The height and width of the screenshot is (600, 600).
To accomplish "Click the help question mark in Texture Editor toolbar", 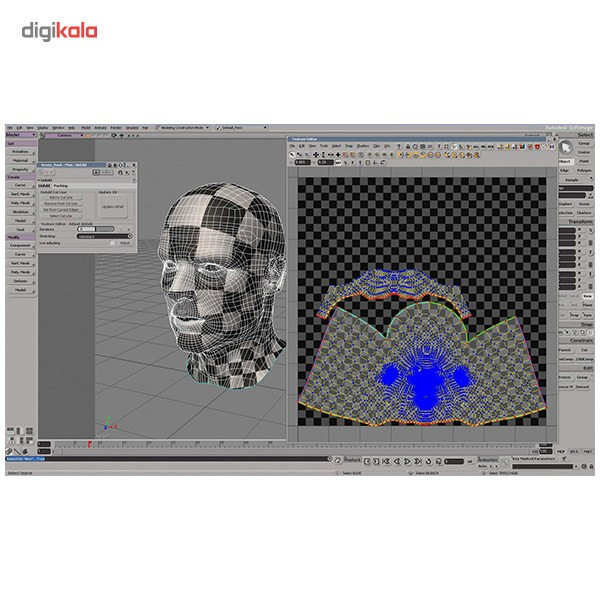I will click(x=399, y=147).
